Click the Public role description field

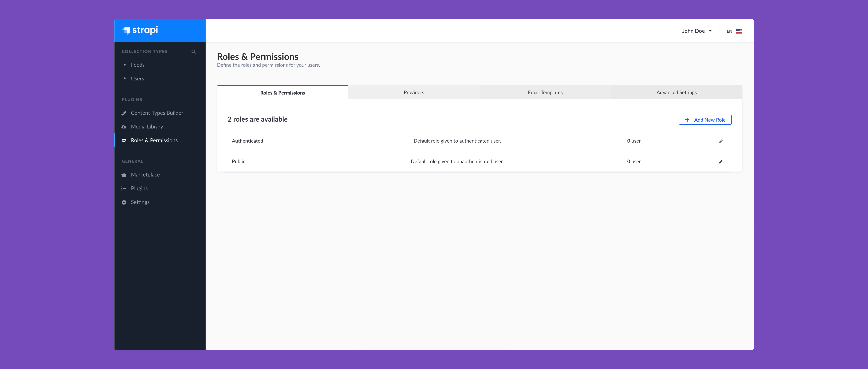tap(457, 161)
